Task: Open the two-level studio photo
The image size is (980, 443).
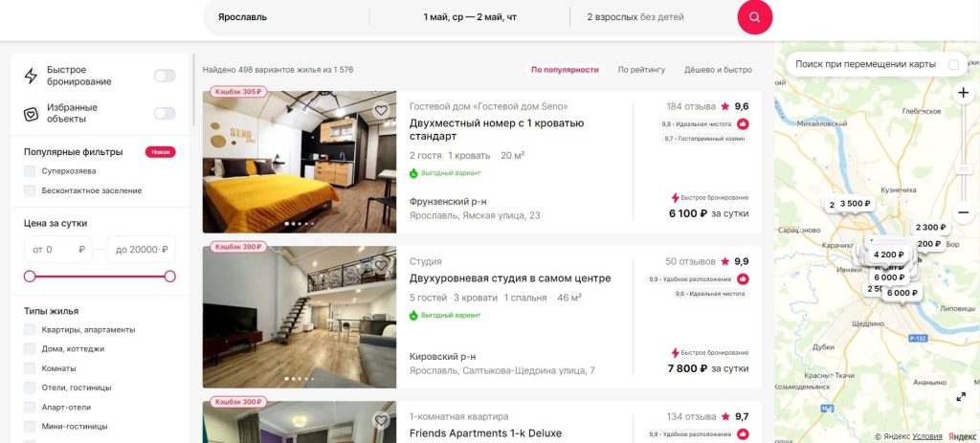Action: 300,317
